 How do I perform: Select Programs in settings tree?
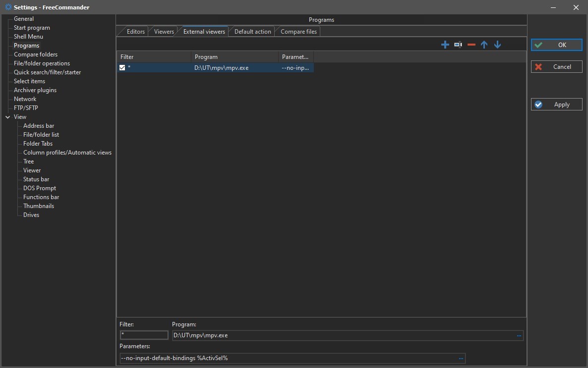pyautogui.click(x=26, y=46)
